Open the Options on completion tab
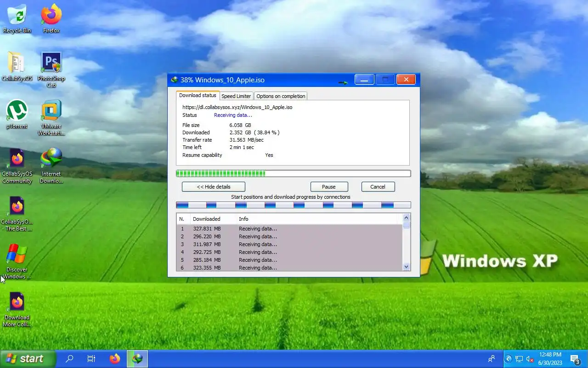 click(x=281, y=96)
